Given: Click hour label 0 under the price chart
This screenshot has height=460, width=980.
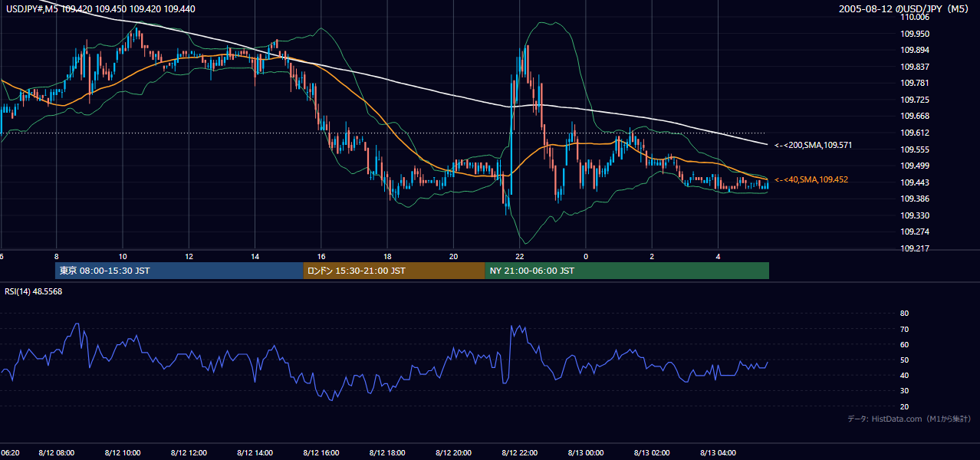Looking at the screenshot, I should pyautogui.click(x=585, y=256).
